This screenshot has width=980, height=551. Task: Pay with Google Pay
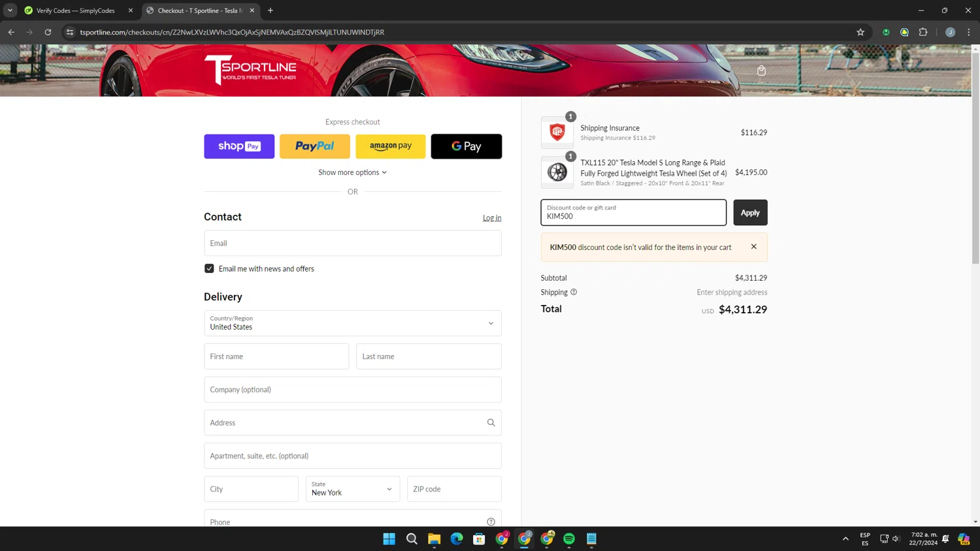point(466,146)
